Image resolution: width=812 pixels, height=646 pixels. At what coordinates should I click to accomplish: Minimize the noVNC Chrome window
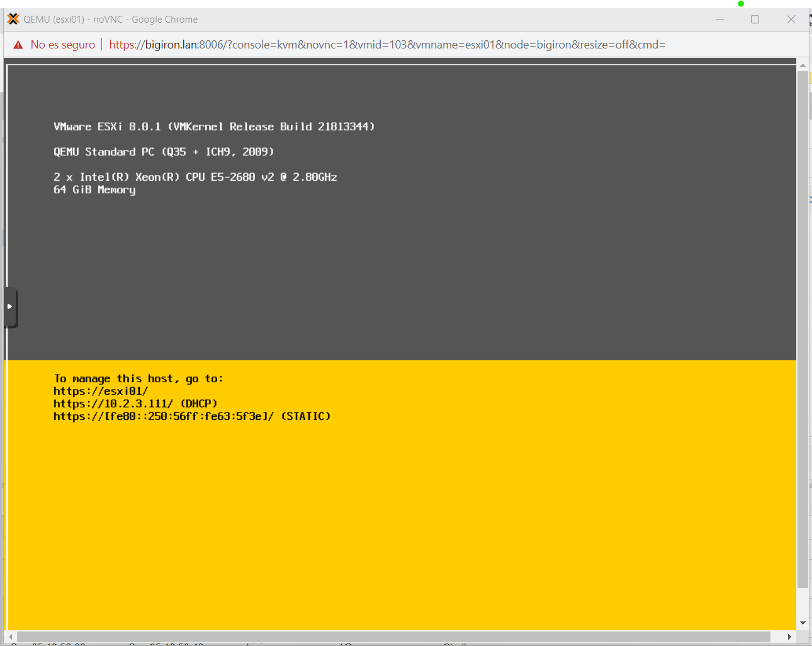click(x=719, y=20)
